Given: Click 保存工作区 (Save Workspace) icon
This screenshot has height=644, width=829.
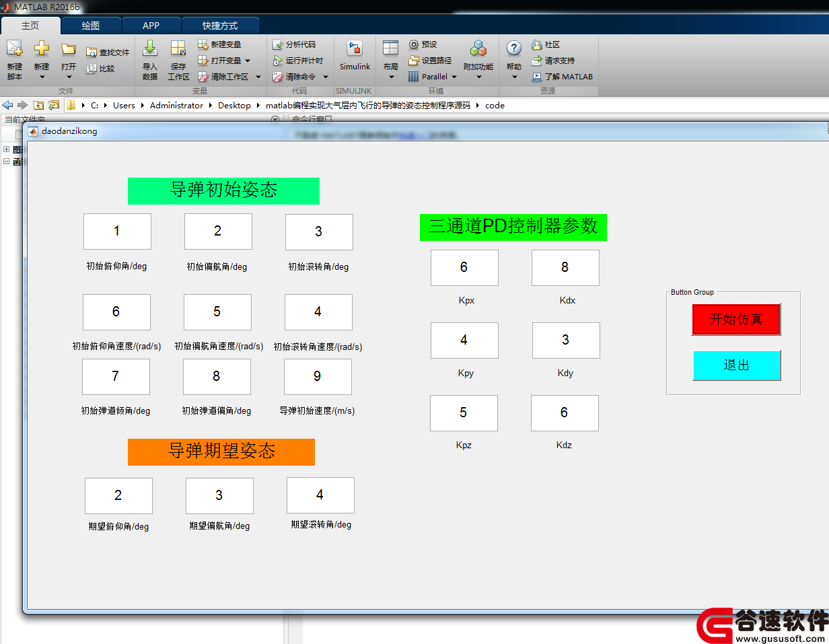Looking at the screenshot, I should coord(178,48).
